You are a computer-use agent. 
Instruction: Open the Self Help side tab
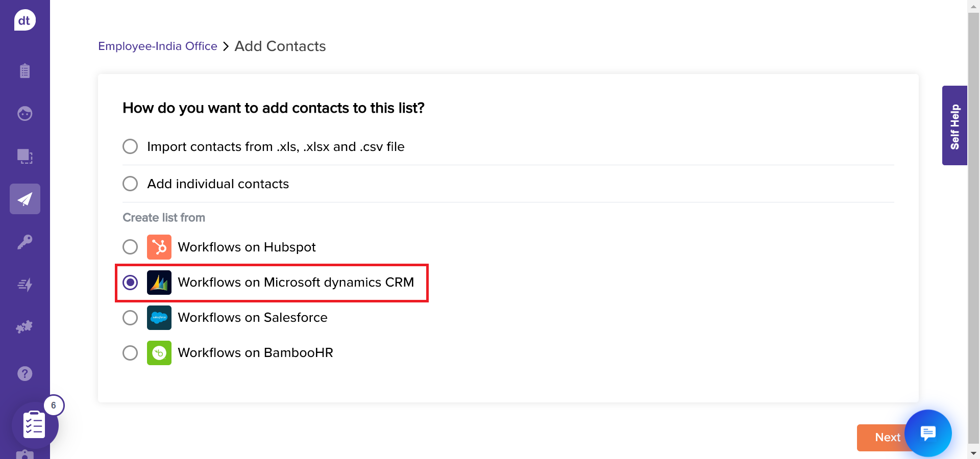point(954,125)
